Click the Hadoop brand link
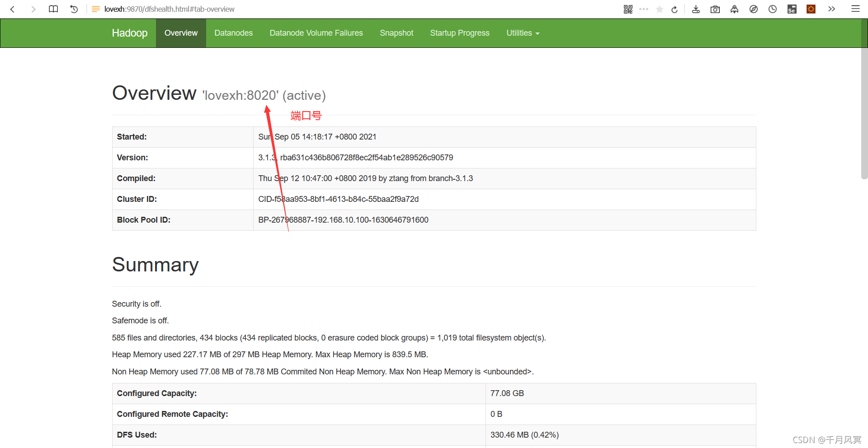The width and height of the screenshot is (868, 448). 129,33
